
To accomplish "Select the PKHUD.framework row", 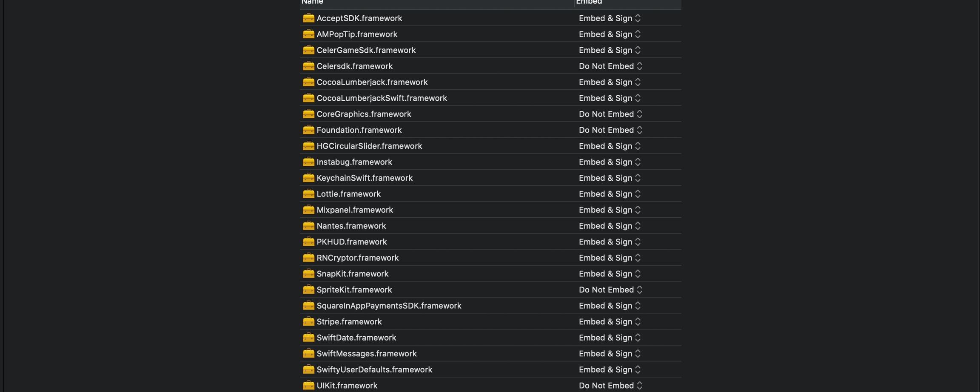I will pyautogui.click(x=352, y=242).
